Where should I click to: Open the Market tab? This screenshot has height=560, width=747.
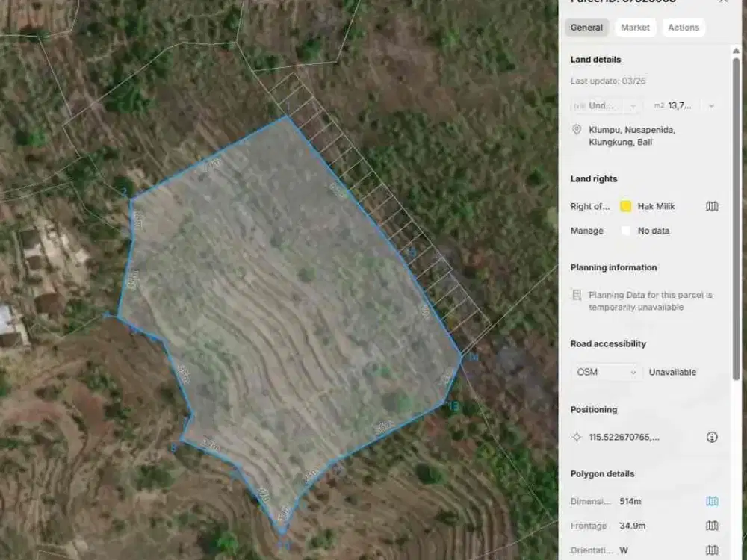(635, 28)
